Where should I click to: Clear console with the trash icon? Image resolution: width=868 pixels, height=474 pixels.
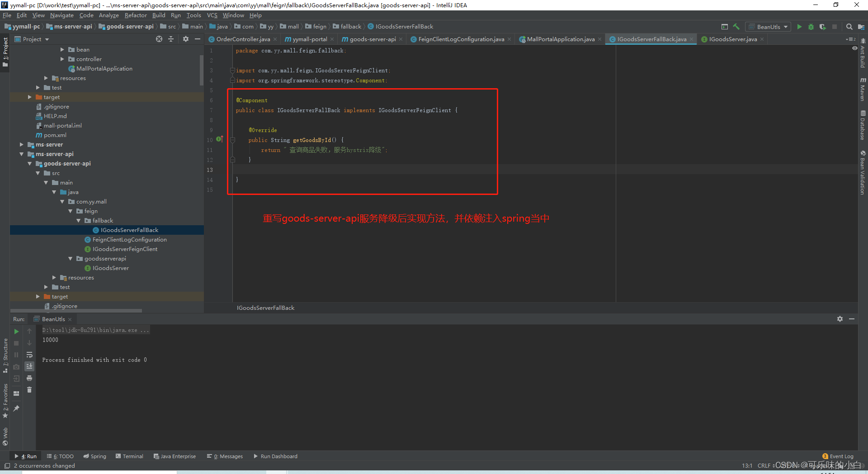point(29,390)
